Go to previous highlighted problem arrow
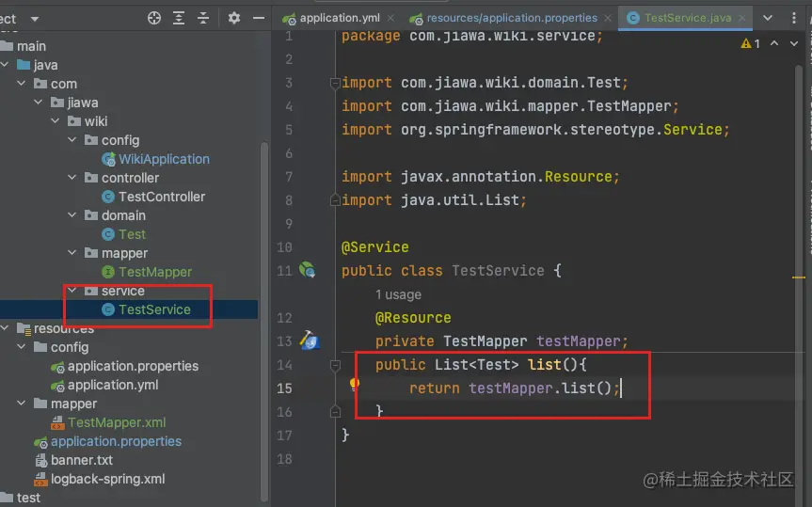Screen dimensions: 812x507 click(x=774, y=43)
